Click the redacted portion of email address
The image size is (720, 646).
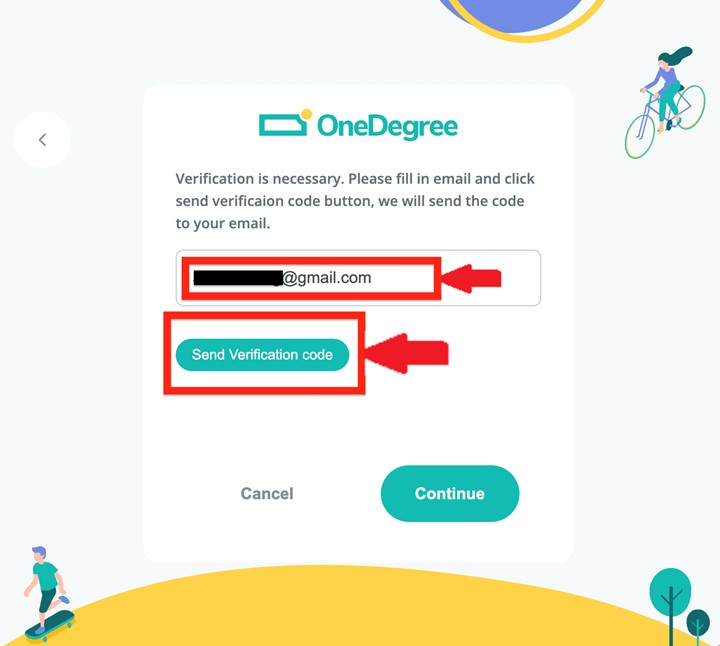237,278
